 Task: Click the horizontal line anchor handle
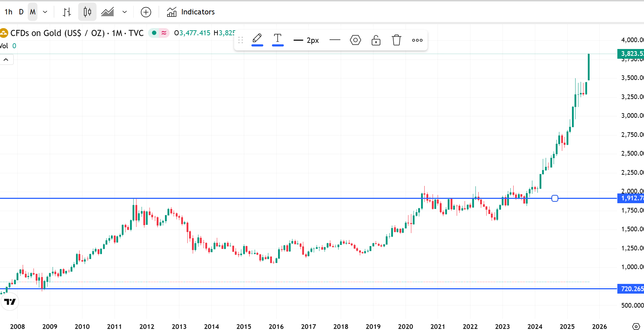tap(555, 198)
